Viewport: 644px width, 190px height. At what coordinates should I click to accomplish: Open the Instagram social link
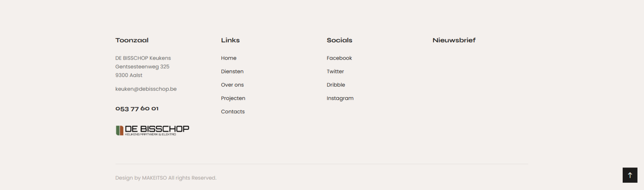click(340, 98)
